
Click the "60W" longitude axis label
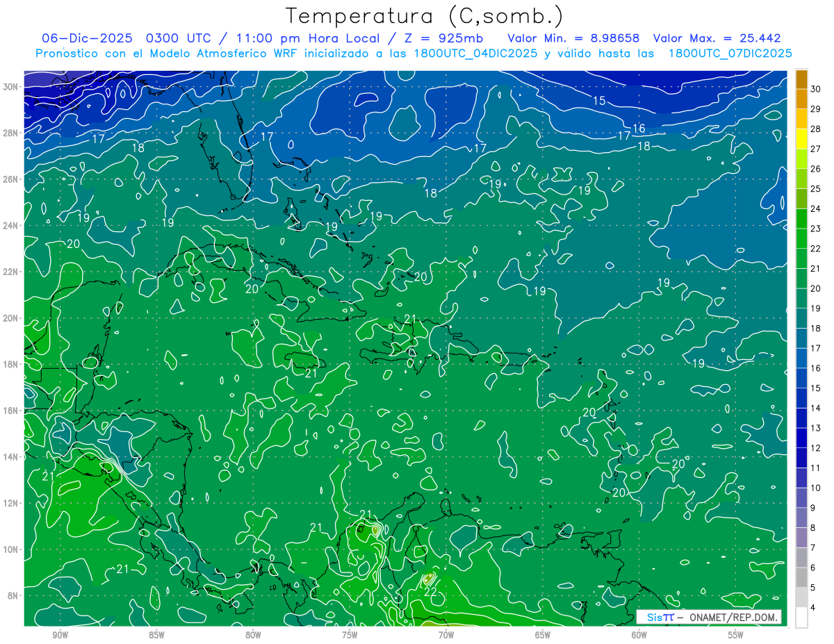point(639,636)
